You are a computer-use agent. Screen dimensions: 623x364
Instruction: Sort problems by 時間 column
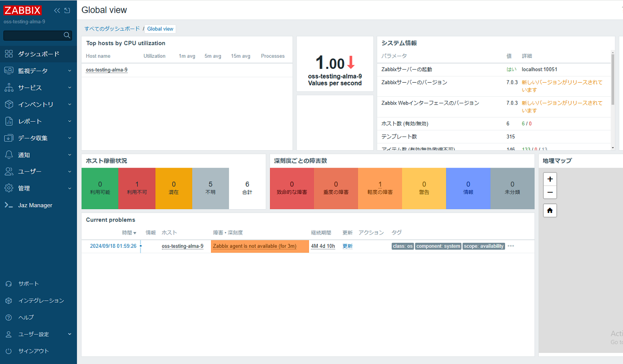pyautogui.click(x=129, y=233)
